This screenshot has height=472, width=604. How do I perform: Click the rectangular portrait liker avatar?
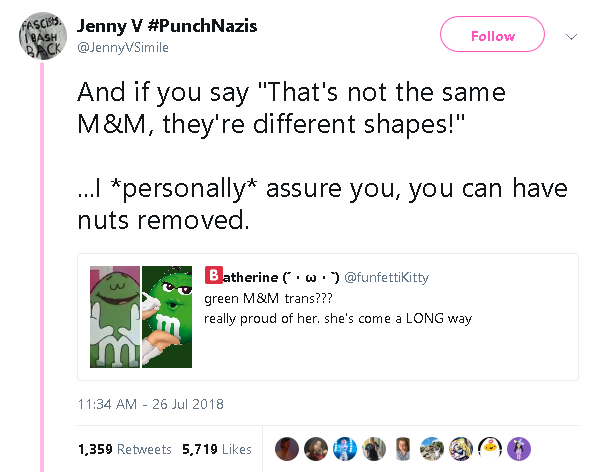403,449
